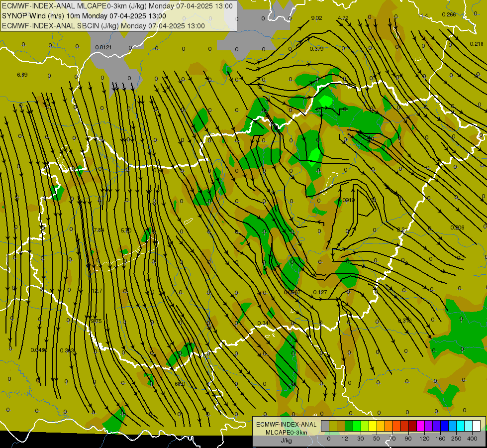Screen dimensions: 487x448
Task: Click the pure blue legend swatch
Action: [x=445, y=426]
